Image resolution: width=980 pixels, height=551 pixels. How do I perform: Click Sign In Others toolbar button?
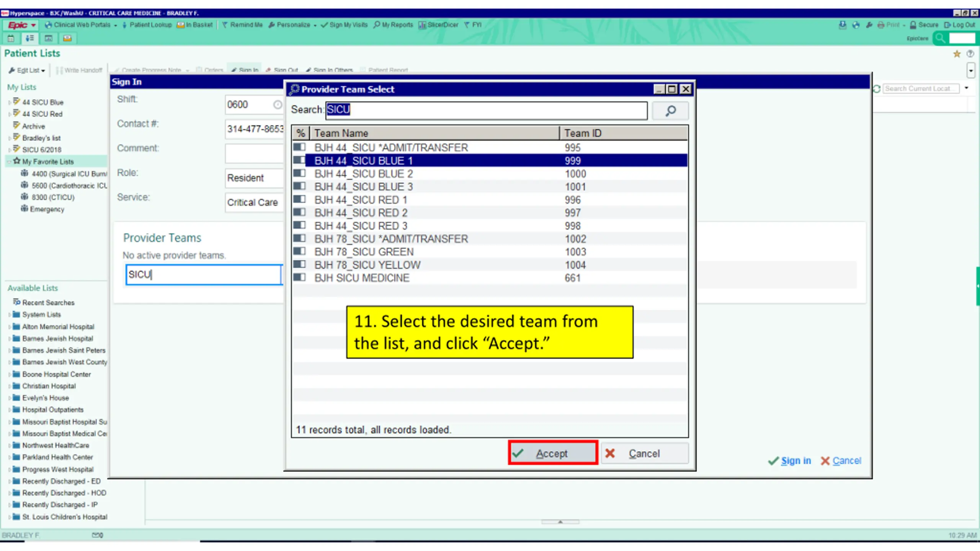[329, 70]
